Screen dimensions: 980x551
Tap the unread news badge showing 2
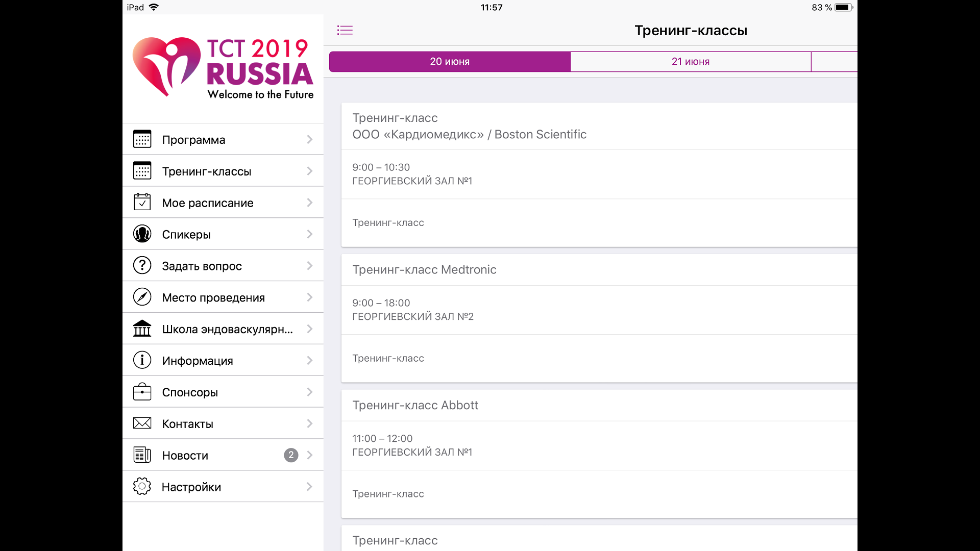pyautogui.click(x=291, y=455)
